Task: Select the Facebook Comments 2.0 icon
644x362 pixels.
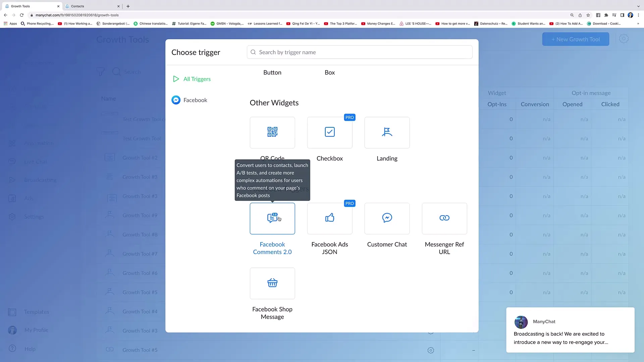Action: coord(272,218)
